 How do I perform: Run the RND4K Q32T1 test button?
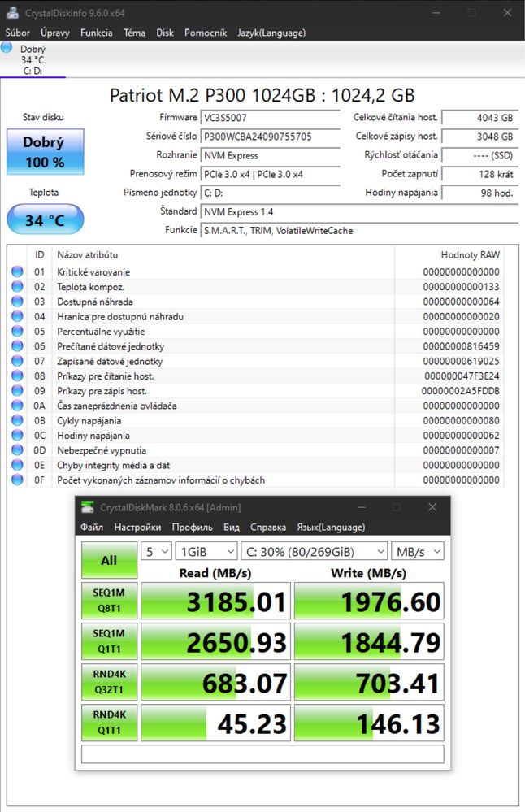click(109, 681)
